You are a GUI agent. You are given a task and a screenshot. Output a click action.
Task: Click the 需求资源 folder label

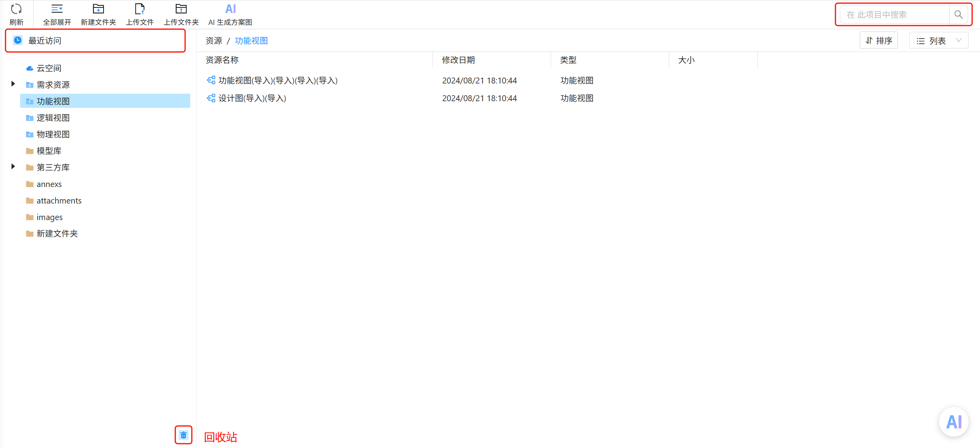[x=53, y=85]
